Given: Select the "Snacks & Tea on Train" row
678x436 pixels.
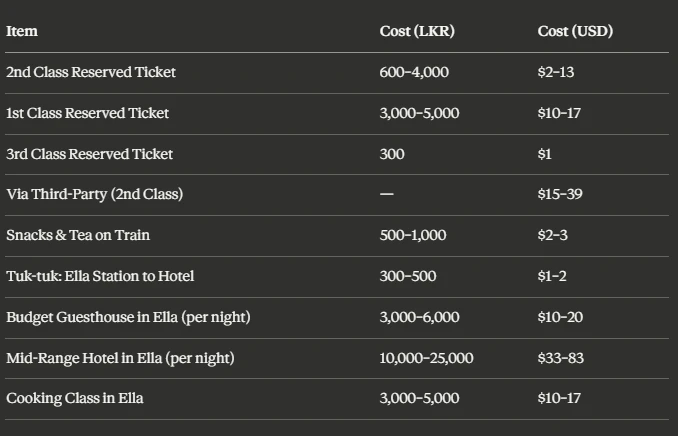Looking at the screenshot, I should [78, 235].
